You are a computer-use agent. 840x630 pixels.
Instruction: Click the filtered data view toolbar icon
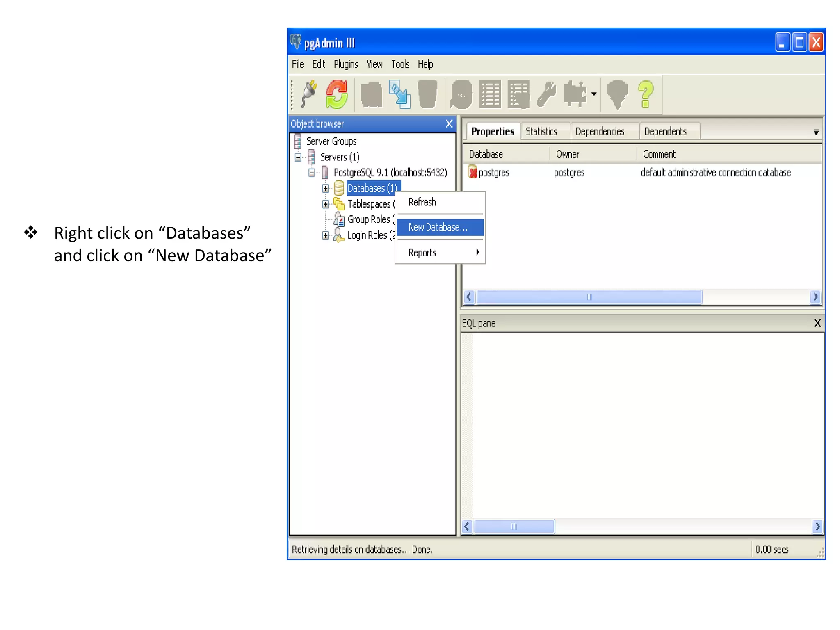518,95
